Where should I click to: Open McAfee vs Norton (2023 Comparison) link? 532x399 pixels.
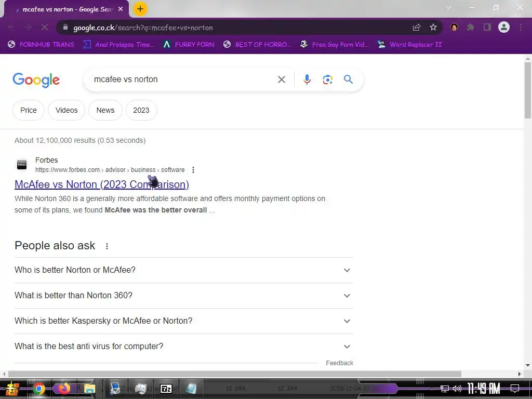(102, 184)
